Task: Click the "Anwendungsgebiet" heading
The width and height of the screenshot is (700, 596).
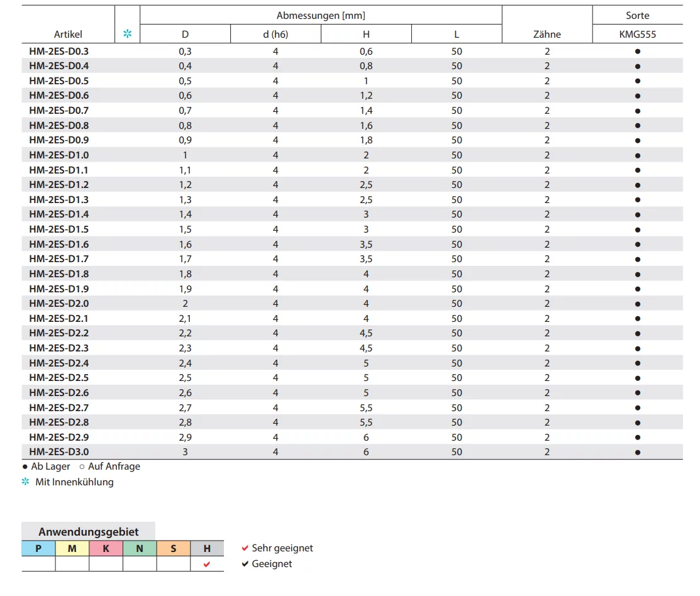Action: [x=88, y=531]
